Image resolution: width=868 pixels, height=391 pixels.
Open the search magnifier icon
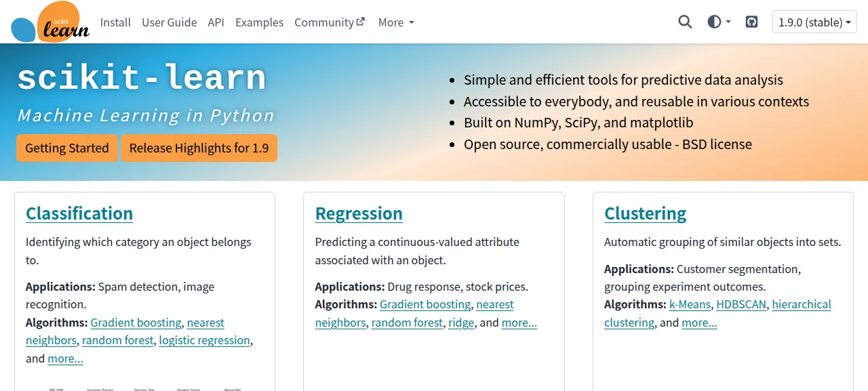685,22
